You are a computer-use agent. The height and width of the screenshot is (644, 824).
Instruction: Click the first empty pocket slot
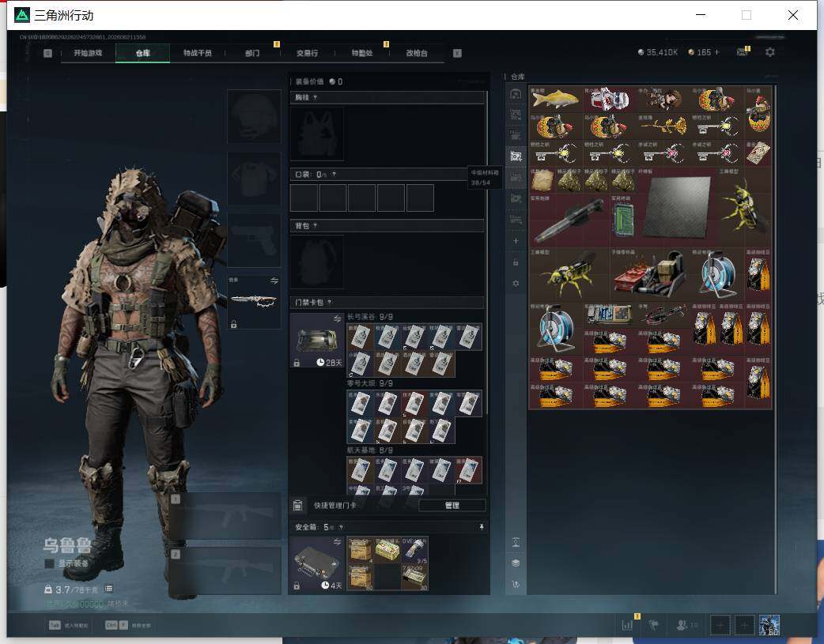point(304,198)
